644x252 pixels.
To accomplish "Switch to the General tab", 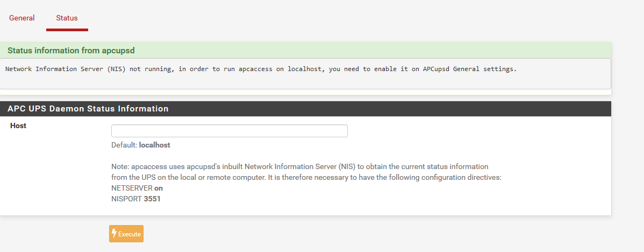I will (x=22, y=18).
